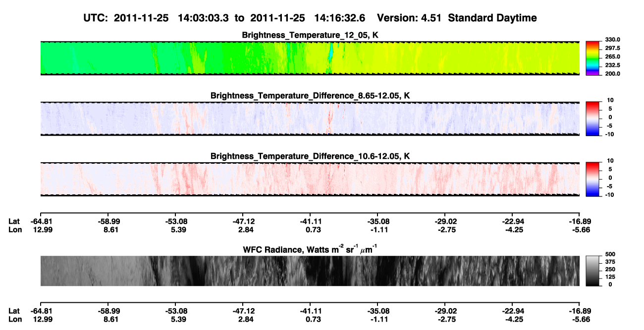Click the Brightness_Temperature_12_05 plot title

[310, 35]
